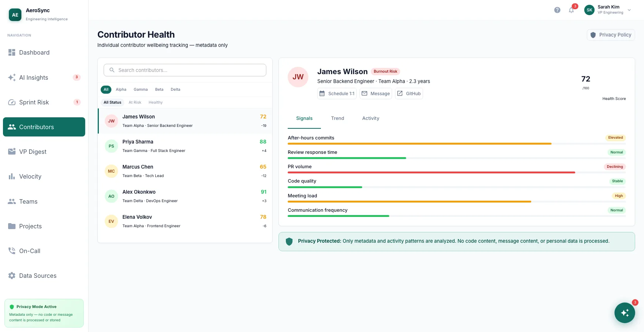
Task: Click the PR volume progress bar
Action: (x=457, y=172)
